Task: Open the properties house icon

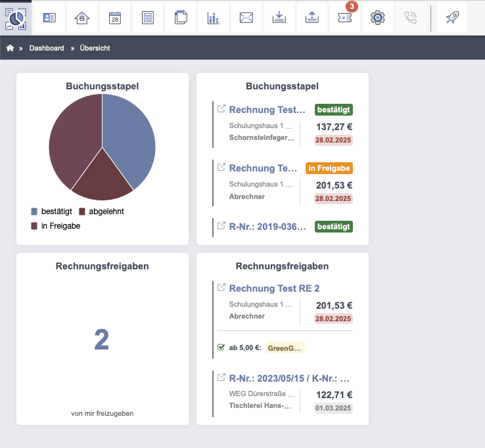Action: point(82,18)
